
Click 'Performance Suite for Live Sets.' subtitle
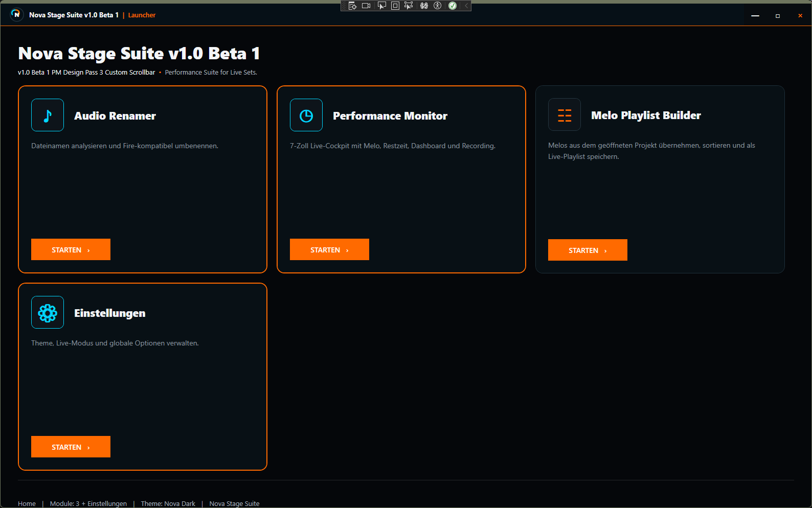211,73
